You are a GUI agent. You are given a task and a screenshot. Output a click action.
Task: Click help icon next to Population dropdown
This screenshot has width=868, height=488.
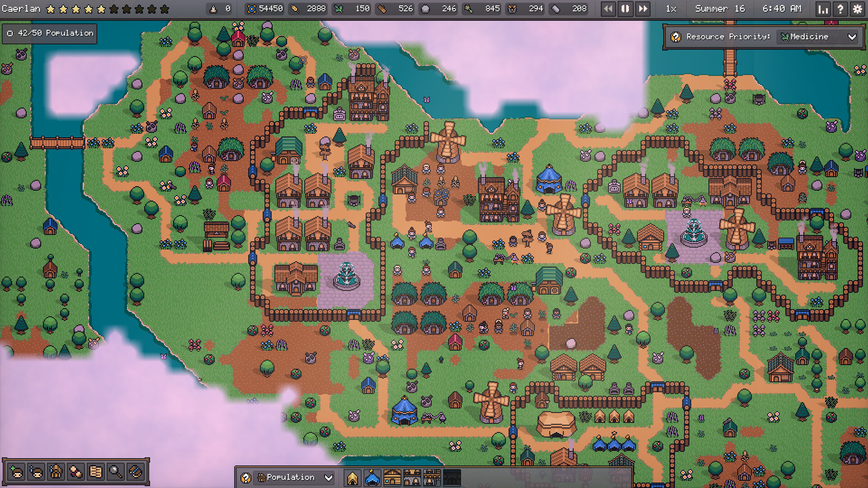tap(245, 478)
